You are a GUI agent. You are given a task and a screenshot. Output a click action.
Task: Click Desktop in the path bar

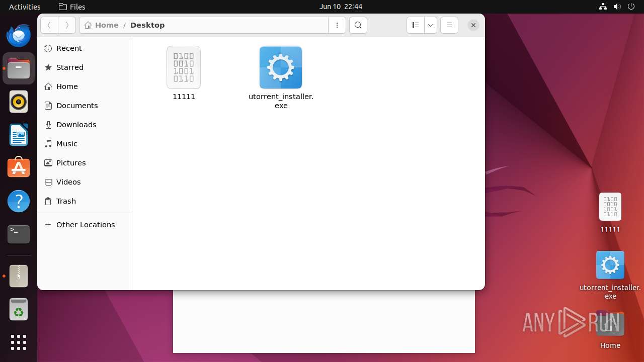point(147,25)
